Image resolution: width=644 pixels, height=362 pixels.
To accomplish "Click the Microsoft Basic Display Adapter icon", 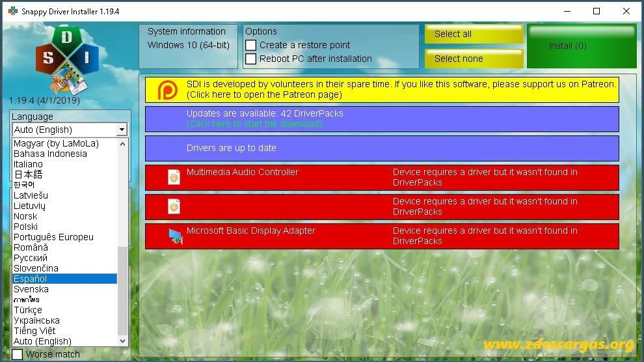I will click(176, 236).
